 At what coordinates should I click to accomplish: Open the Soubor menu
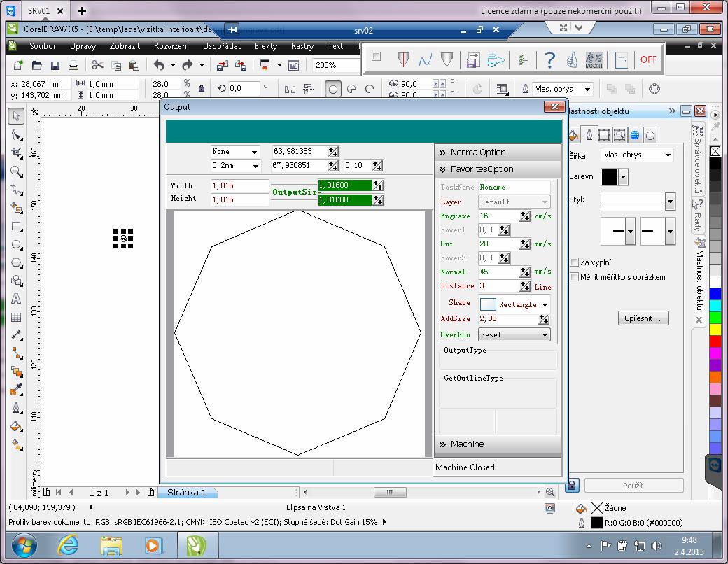(x=43, y=46)
